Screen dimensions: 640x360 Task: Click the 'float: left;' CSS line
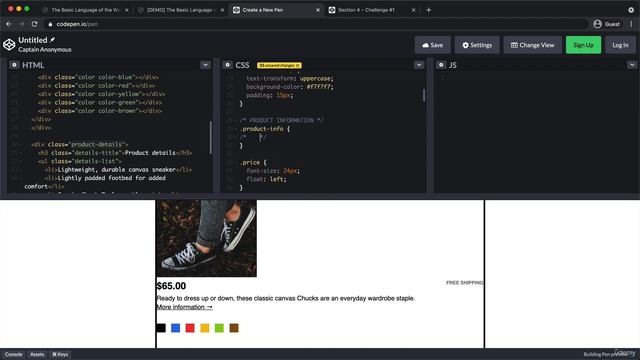[267, 179]
